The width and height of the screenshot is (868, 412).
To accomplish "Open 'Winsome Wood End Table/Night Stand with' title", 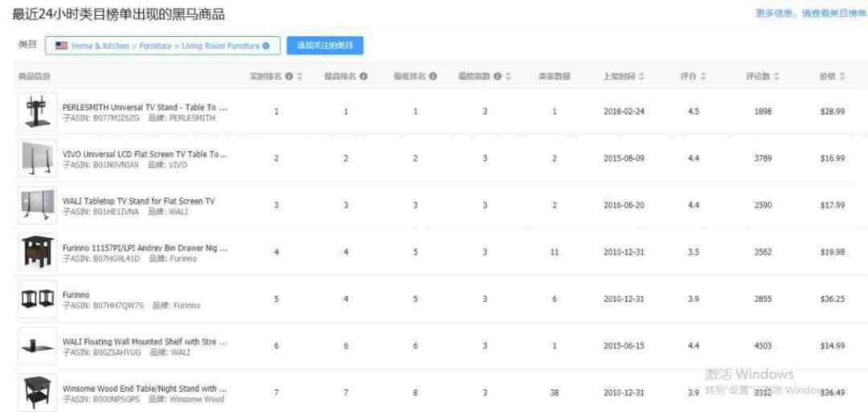I will [145, 389].
